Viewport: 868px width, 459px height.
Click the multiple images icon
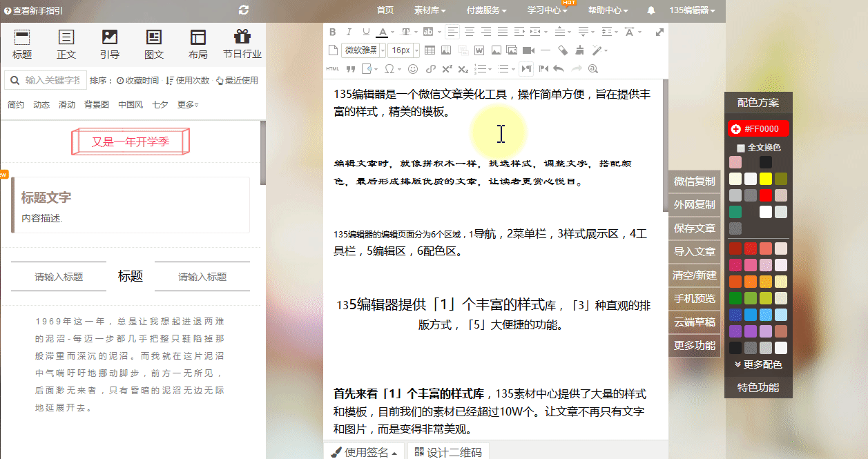click(512, 50)
